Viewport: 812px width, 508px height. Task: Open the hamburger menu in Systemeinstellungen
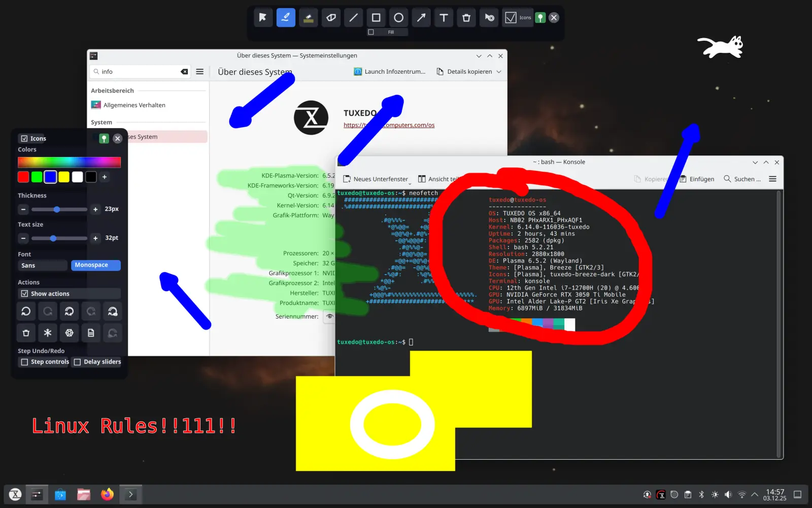click(199, 71)
